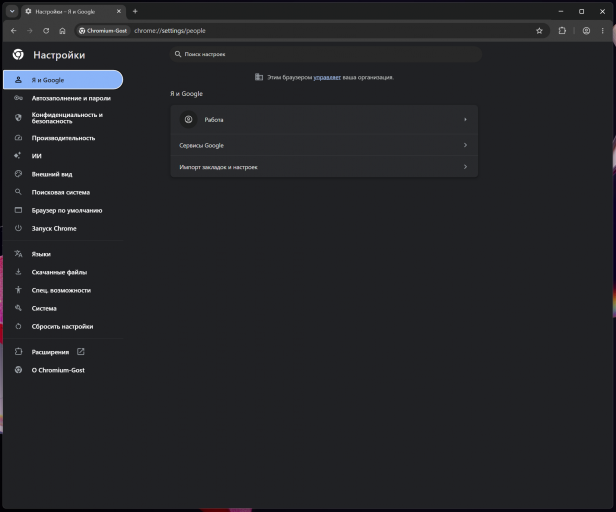Click the window icon beside Браузер по умолчанию
Screen dimensions: 616x512
[x=18, y=210]
